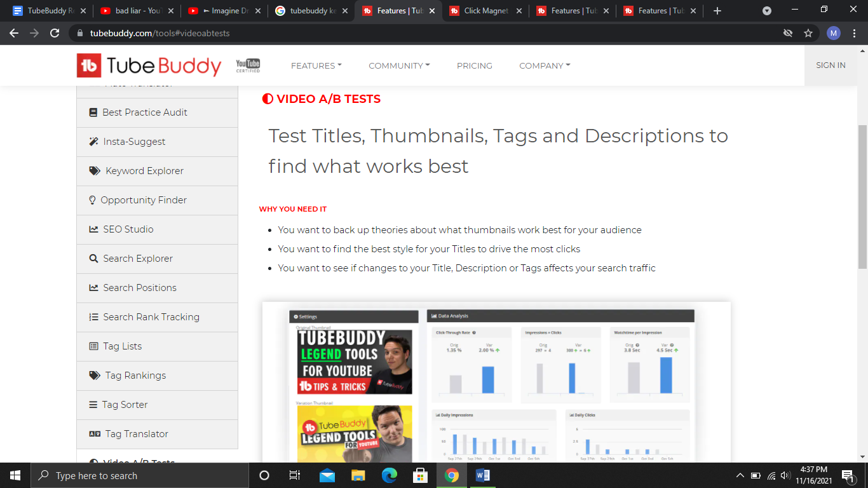This screenshot has width=868, height=488.
Task: Click the TubeBuddy logo
Action: point(149,65)
